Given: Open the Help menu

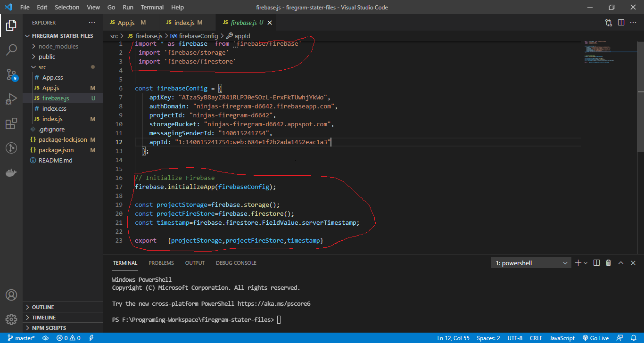Looking at the screenshot, I should click(178, 7).
